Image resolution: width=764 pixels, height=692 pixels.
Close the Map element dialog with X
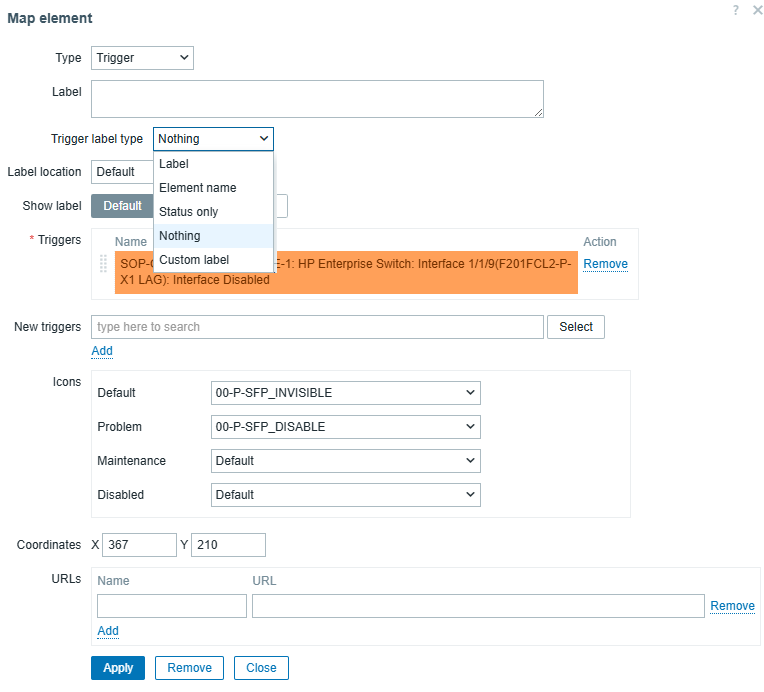[x=757, y=10]
